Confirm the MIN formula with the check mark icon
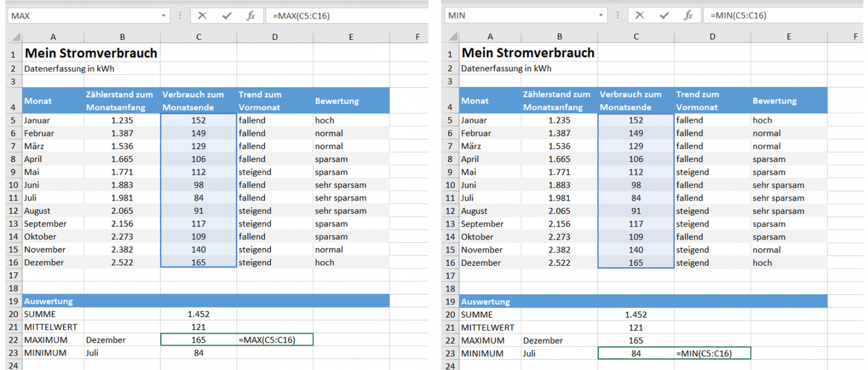 (664, 15)
